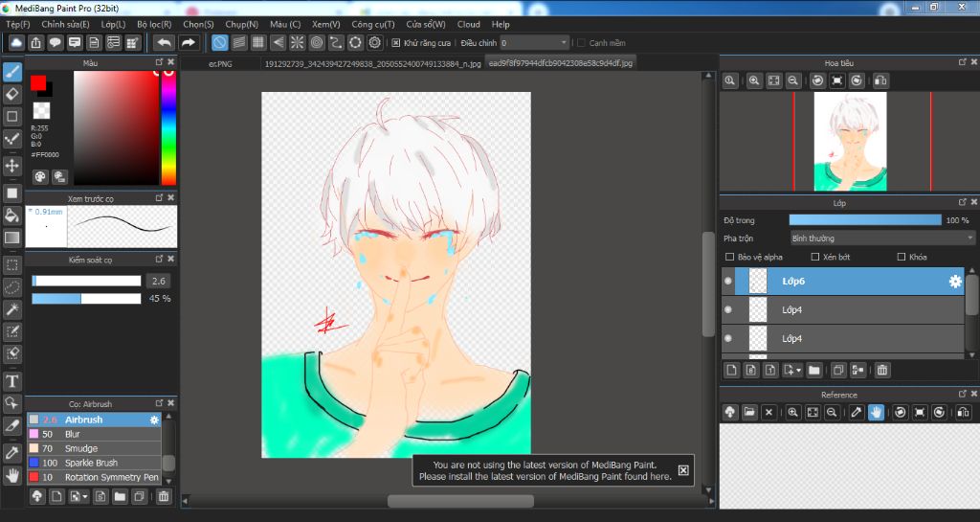Select the Text tool
980x522 pixels.
pos(11,380)
